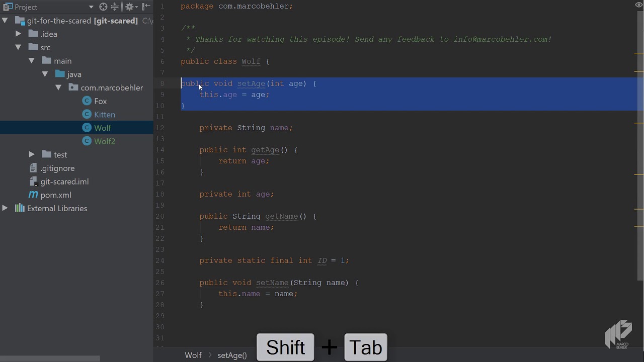This screenshot has height=362, width=644.
Task: Click the git-scared.iml file icon
Action: click(33, 182)
